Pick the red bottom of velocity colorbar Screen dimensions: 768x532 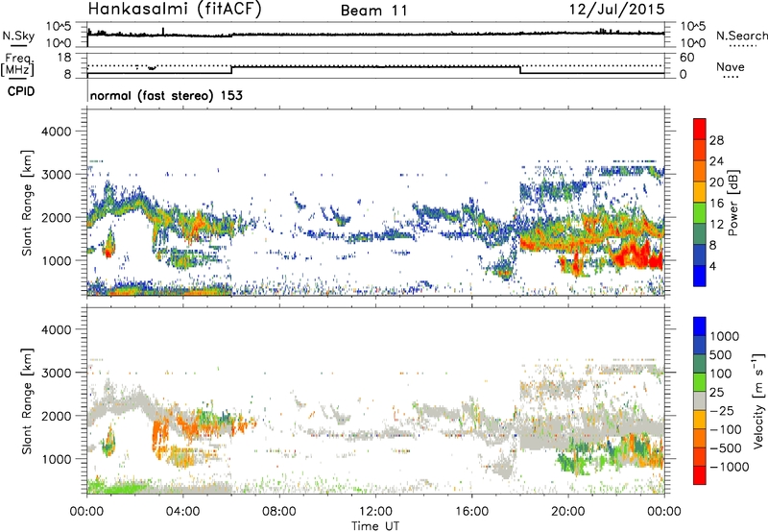700,475
